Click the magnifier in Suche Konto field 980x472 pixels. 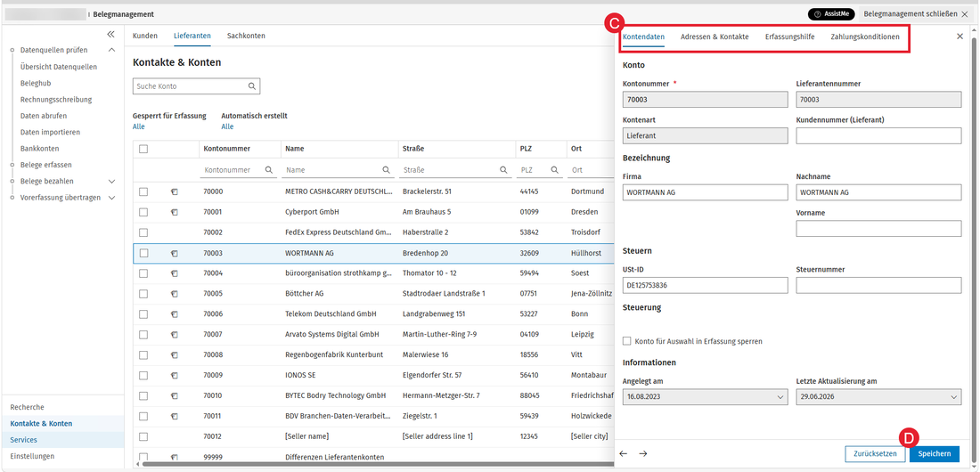coord(252,86)
